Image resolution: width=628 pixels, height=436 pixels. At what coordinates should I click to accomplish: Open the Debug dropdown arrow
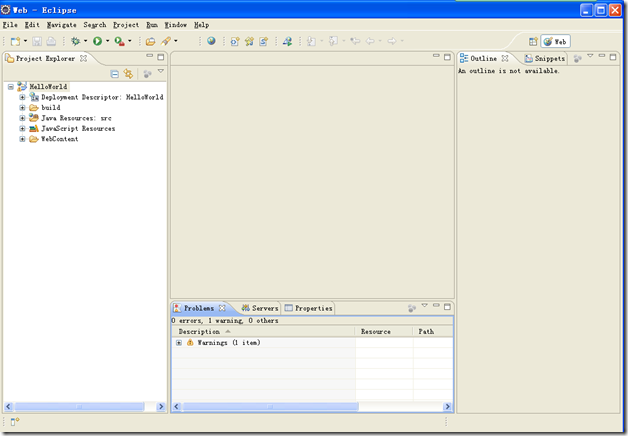tap(85, 41)
